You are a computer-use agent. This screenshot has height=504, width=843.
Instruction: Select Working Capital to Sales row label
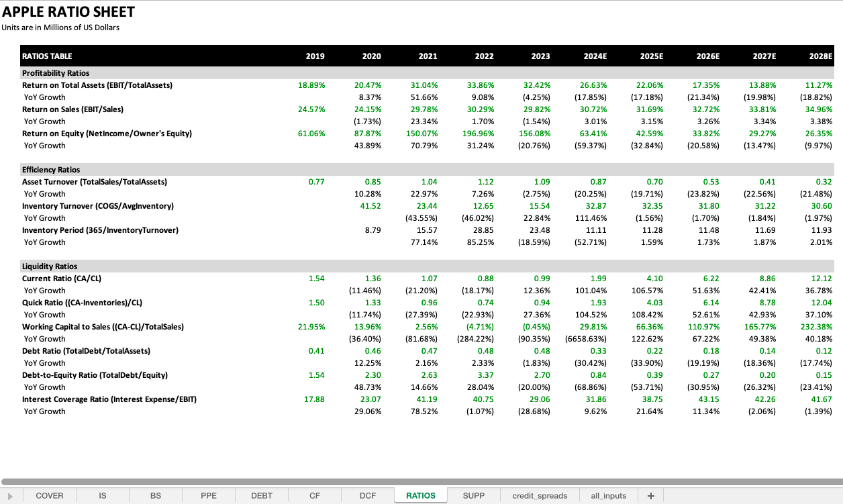pos(103,327)
